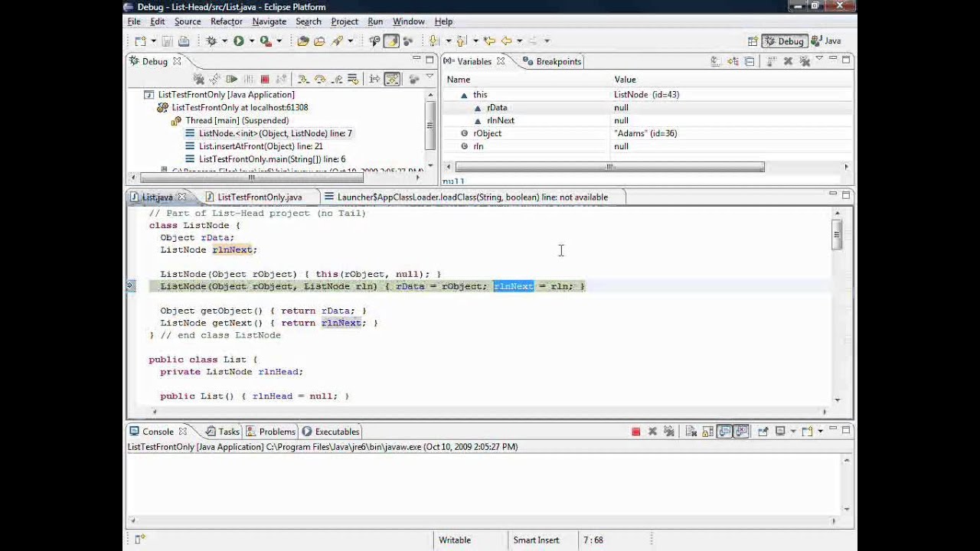
Task: Click the Executables tab
Action: pos(331,432)
